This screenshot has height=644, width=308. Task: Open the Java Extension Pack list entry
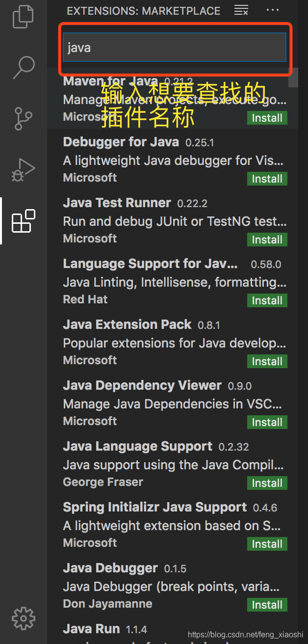pos(173,342)
